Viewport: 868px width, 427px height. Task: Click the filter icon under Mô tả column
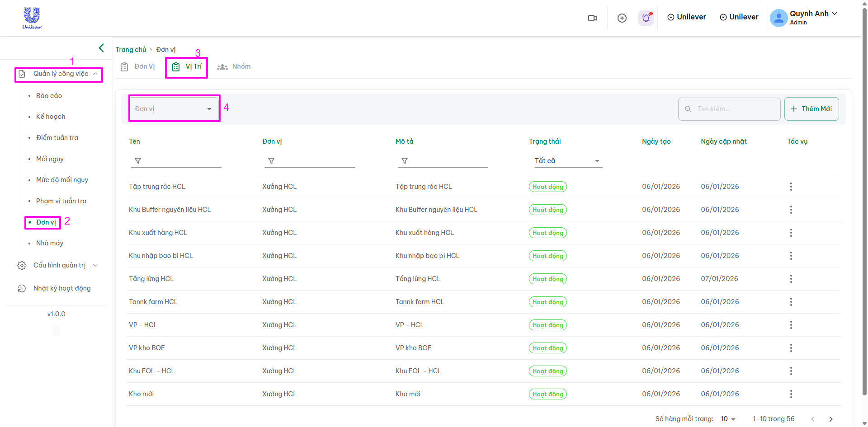pyautogui.click(x=405, y=161)
